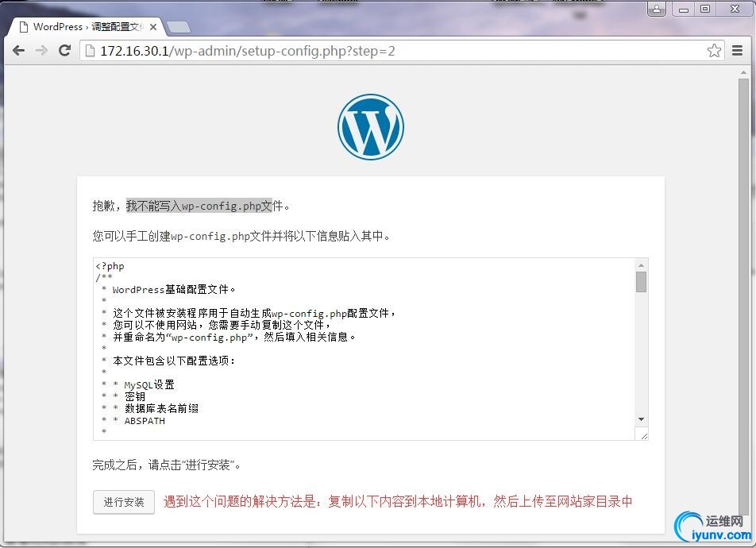756x548 pixels.
Task: Click the code line MySQL设置
Action: point(149,384)
